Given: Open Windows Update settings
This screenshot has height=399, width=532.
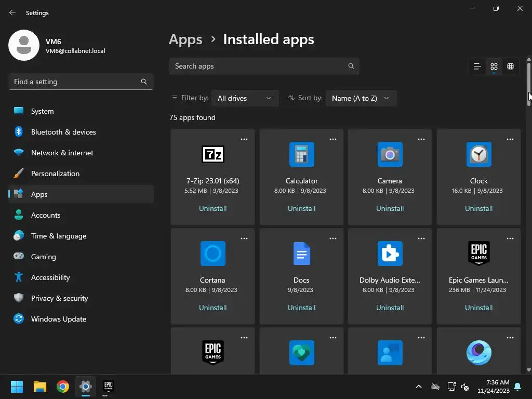Looking at the screenshot, I should click(81, 320).
